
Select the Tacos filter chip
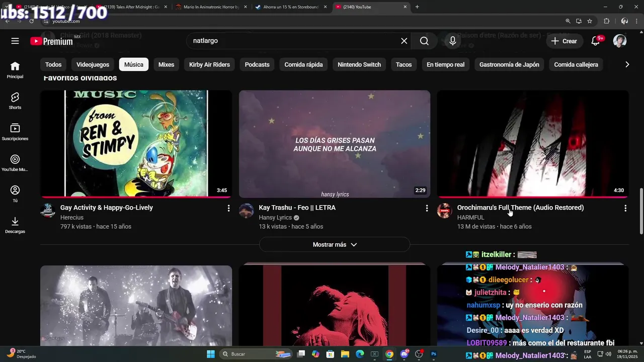pos(404,64)
